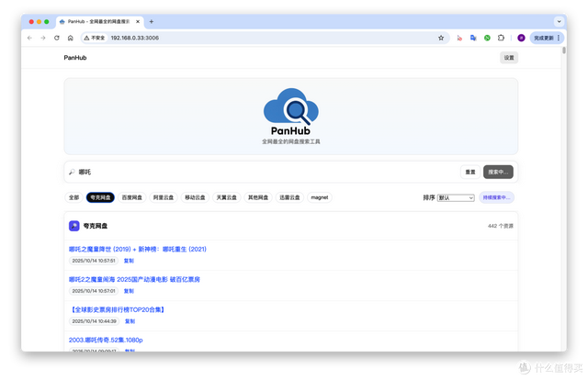Viewport: 588px width, 380px height.
Task: Open browser home page icon
Action: coord(71,38)
